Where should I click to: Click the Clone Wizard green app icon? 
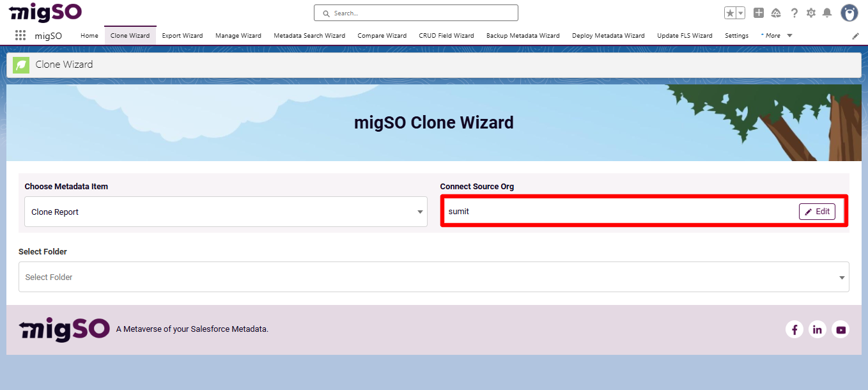pos(20,65)
